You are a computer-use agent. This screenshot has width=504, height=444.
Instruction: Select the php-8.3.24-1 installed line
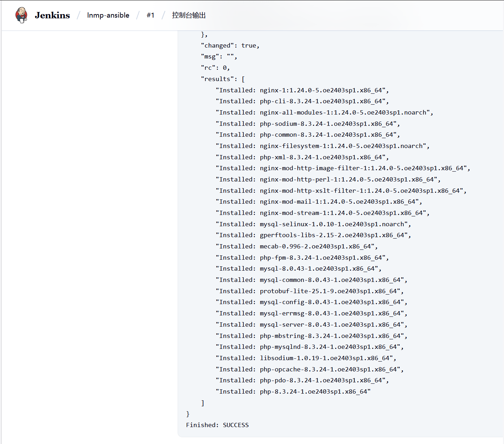(293, 391)
